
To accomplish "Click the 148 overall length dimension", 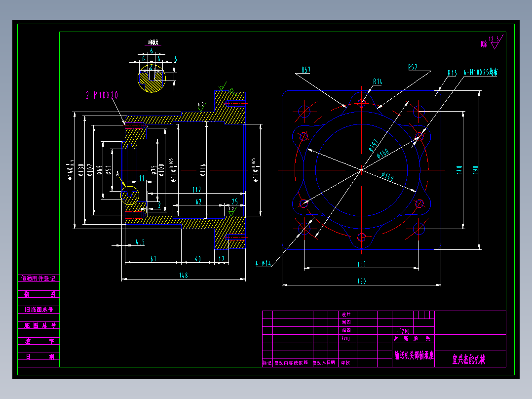I will 184,275.
